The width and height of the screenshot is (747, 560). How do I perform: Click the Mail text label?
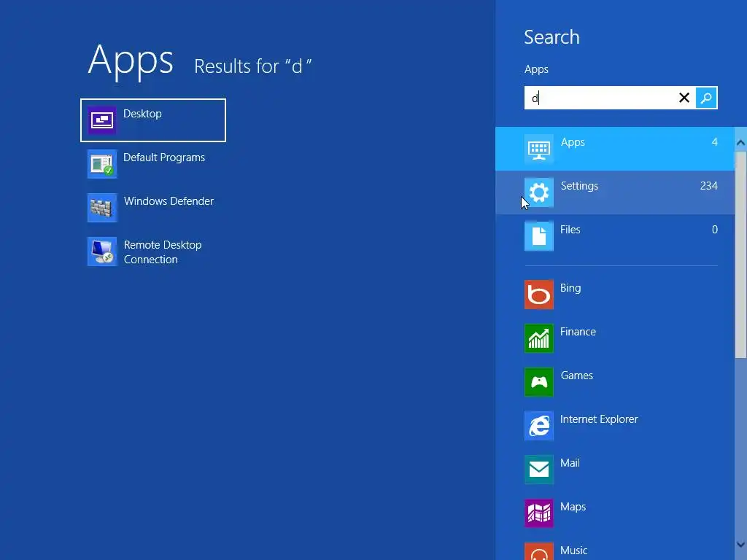(x=570, y=463)
